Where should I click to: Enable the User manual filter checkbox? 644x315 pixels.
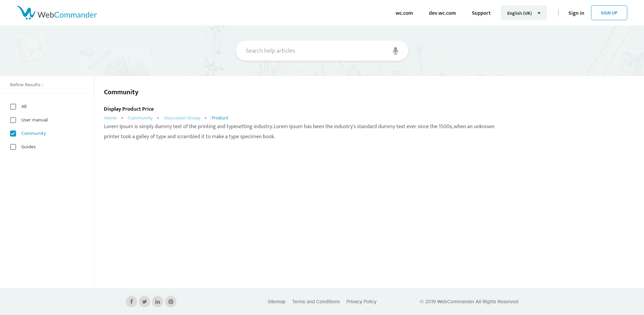point(13,120)
